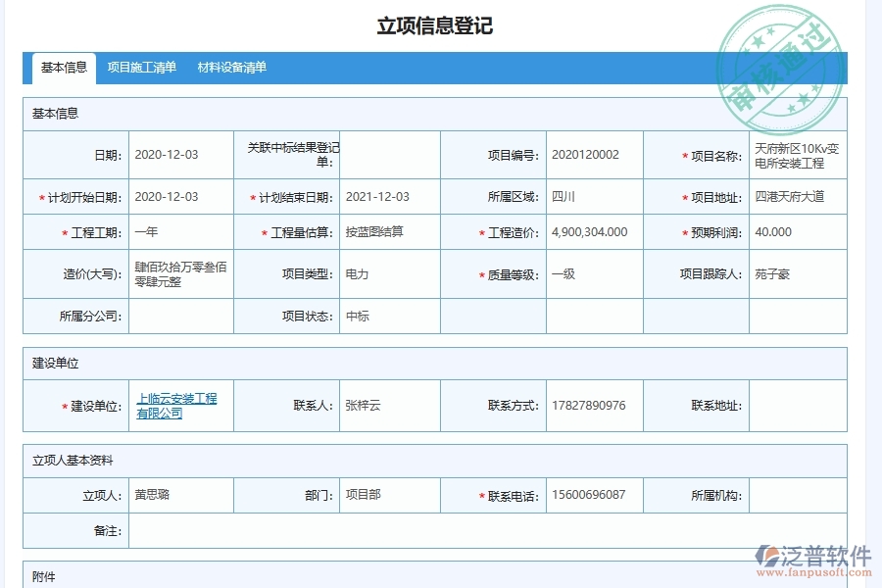Screen dimensions: 882x588
Task: Open the 质量等级 field showing 一级
Action: [x=588, y=274]
